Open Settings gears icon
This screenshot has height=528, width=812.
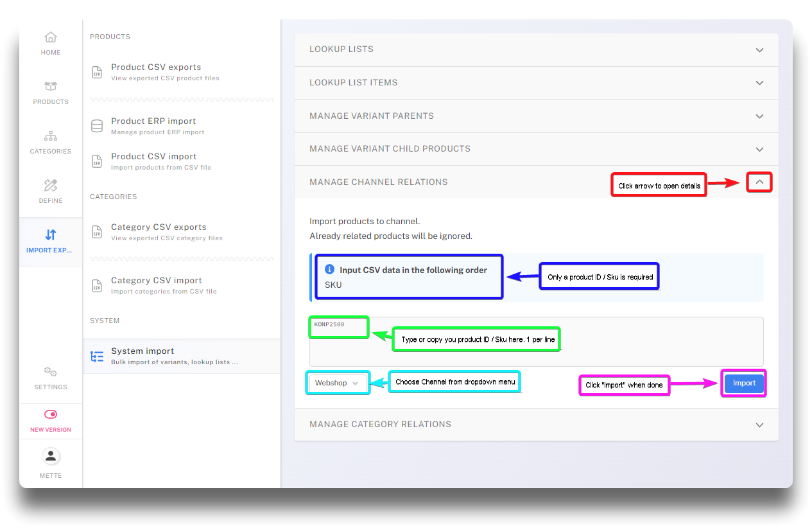[51, 372]
